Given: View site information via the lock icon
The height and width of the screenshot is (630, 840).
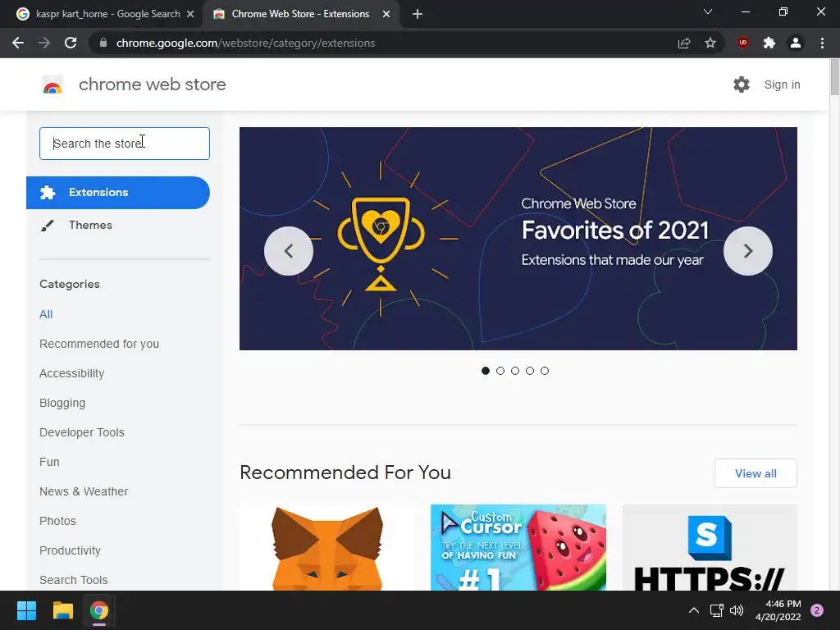Looking at the screenshot, I should 103,43.
